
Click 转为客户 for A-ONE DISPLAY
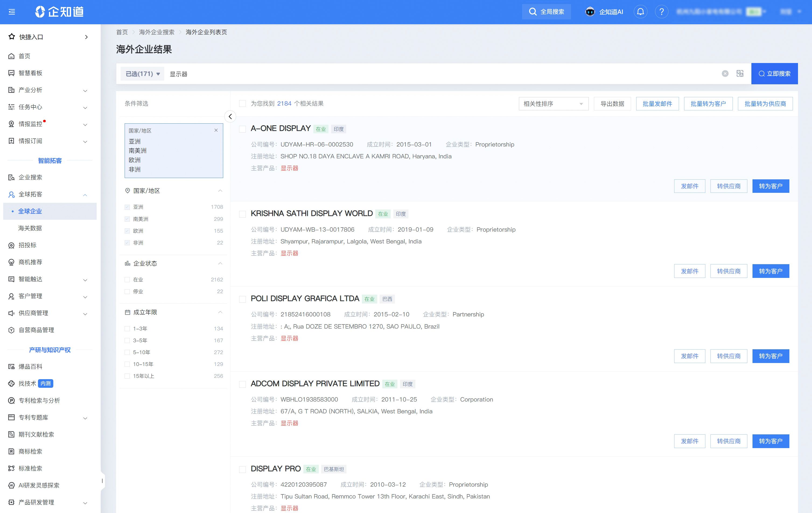point(771,186)
